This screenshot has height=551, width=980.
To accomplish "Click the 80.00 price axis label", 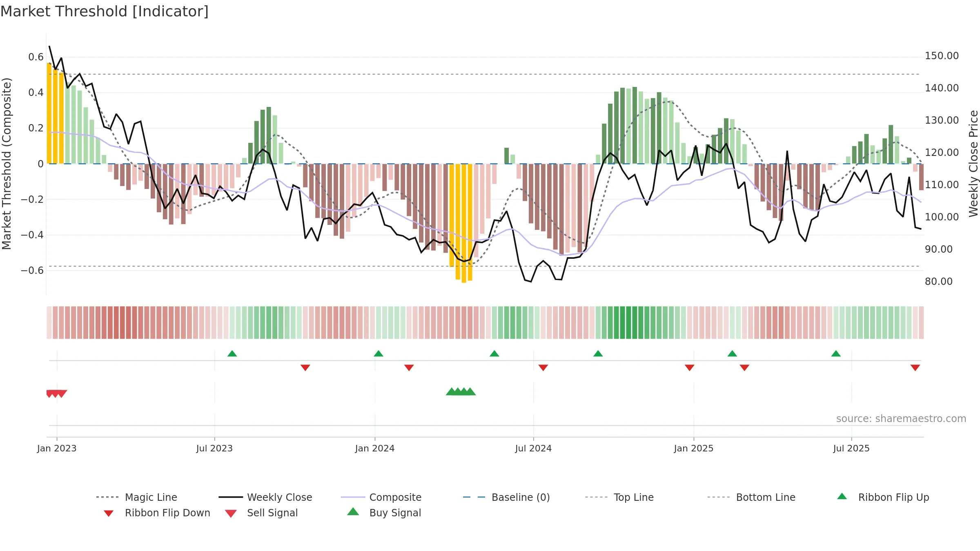I will [939, 282].
